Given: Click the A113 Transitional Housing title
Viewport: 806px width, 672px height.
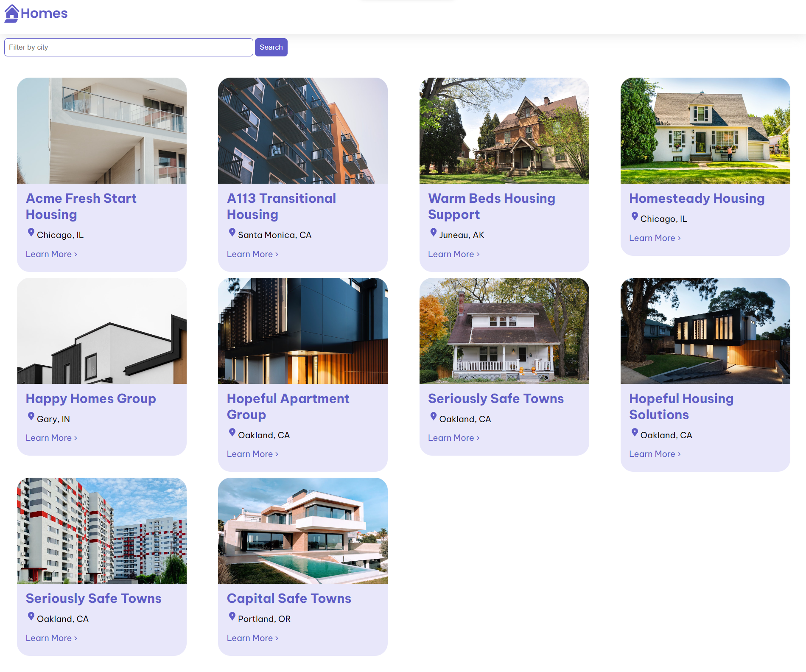Looking at the screenshot, I should pyautogui.click(x=281, y=206).
